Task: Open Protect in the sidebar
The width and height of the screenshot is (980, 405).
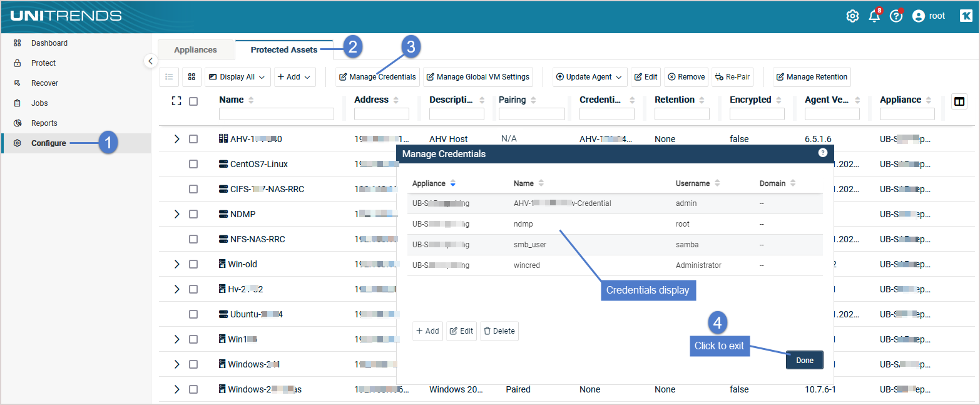Action: tap(76, 63)
